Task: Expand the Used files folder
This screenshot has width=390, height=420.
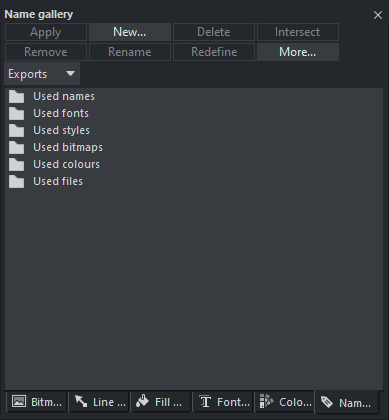Action: 16,181
